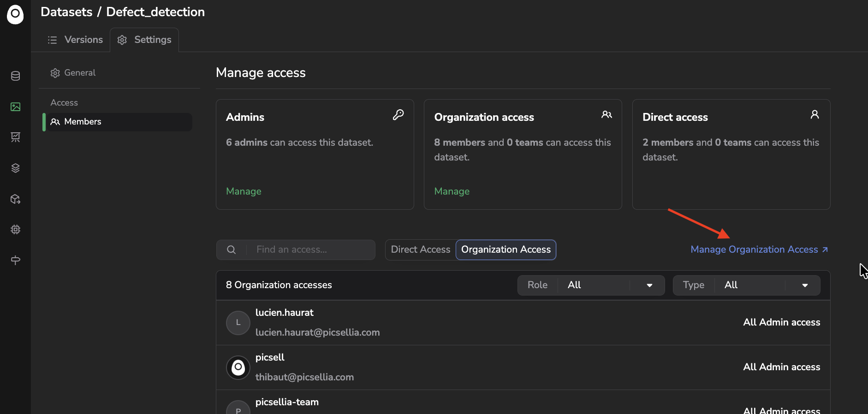This screenshot has width=868, height=414.
Task: Click the key icon in Admins card
Action: [398, 115]
